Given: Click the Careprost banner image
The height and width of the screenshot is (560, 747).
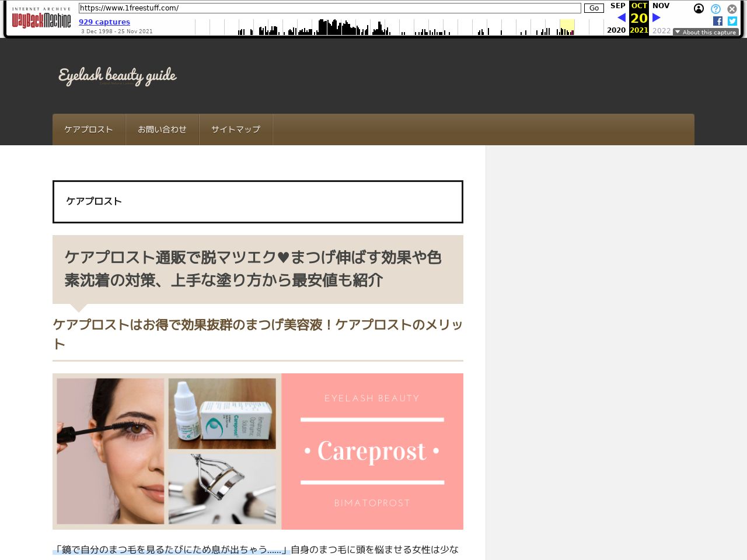Looking at the screenshot, I should 258,452.
